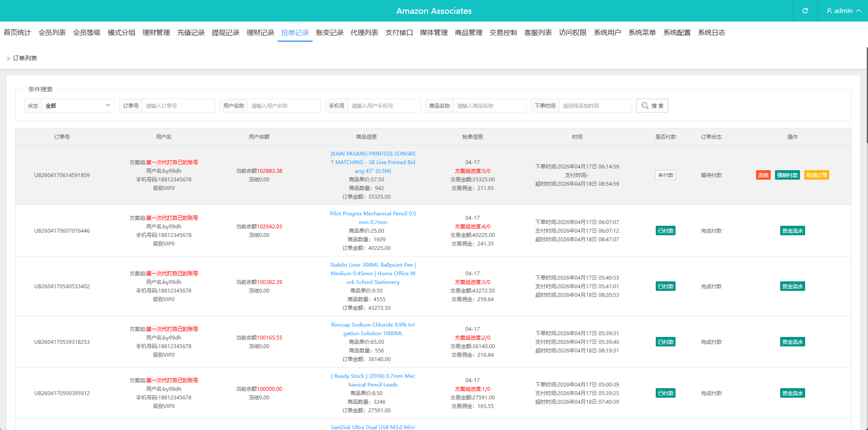The image size is (868, 430).
Task: Open the 首页统计 menu
Action: point(17,32)
